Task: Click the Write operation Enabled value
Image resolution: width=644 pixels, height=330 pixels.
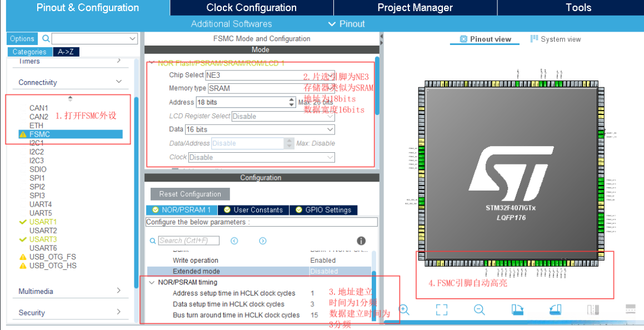Action: point(323,260)
